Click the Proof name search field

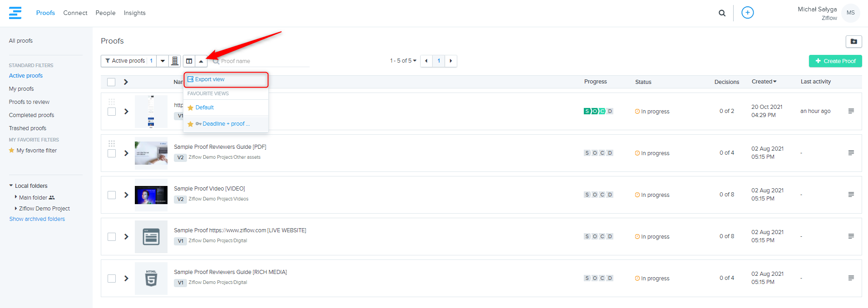(263, 61)
